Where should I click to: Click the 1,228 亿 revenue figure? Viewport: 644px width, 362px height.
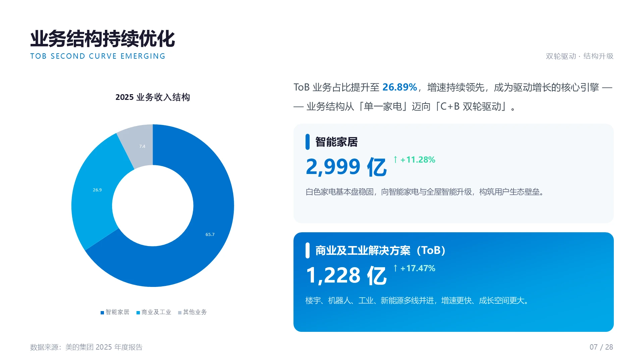[x=346, y=276]
